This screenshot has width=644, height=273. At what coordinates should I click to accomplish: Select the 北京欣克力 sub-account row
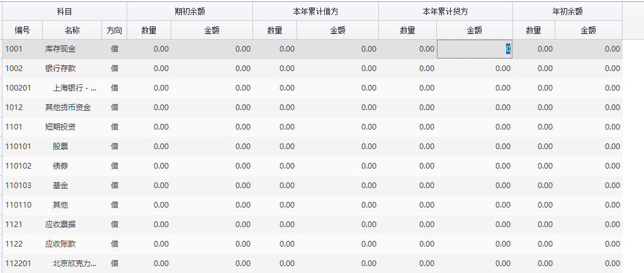pyautogui.click(x=74, y=264)
